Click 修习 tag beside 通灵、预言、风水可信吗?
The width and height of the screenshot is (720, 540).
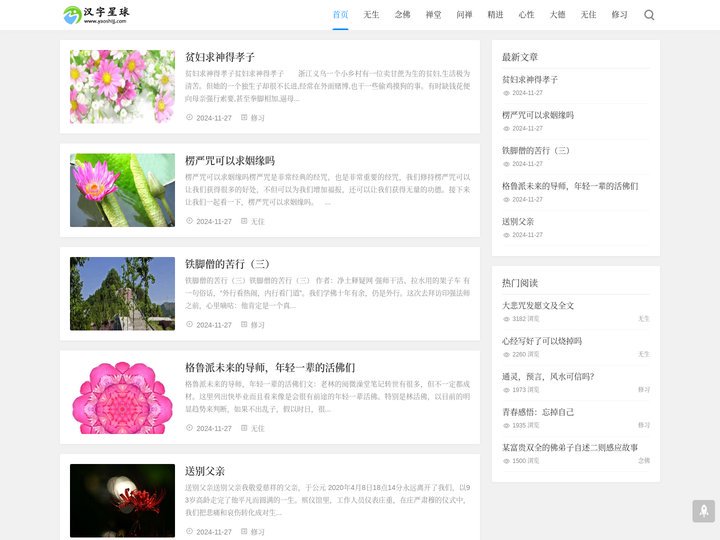click(644, 389)
